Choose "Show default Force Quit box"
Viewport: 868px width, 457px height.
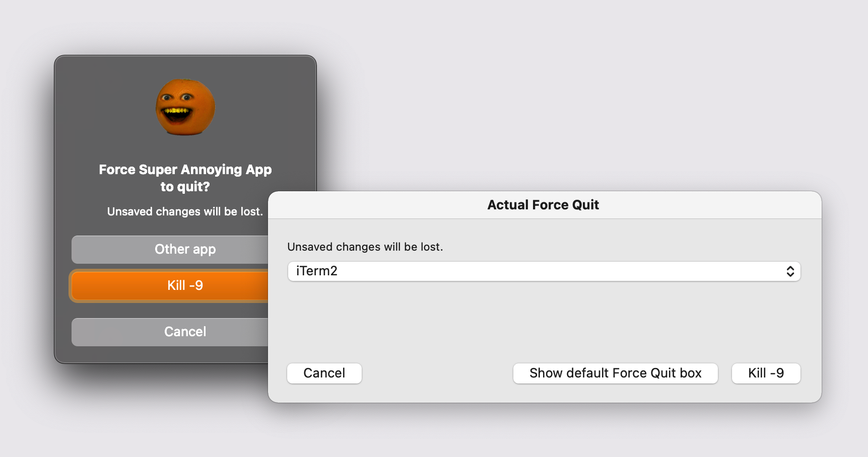(615, 373)
